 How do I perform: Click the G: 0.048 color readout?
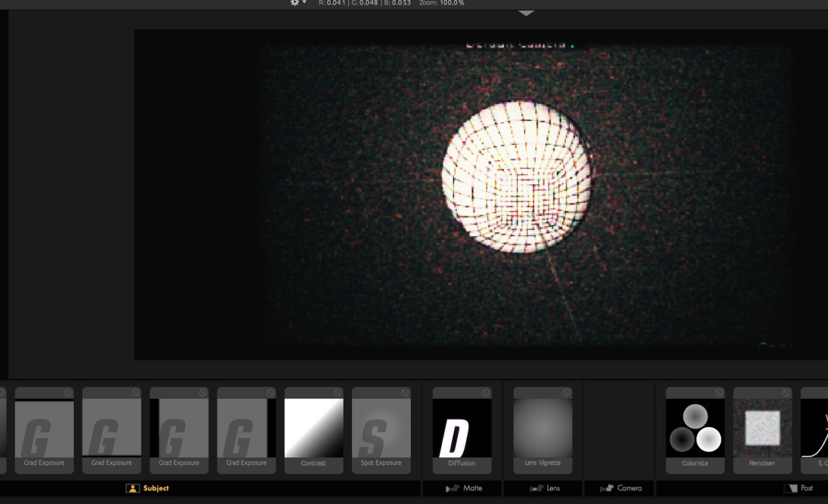coord(364,3)
